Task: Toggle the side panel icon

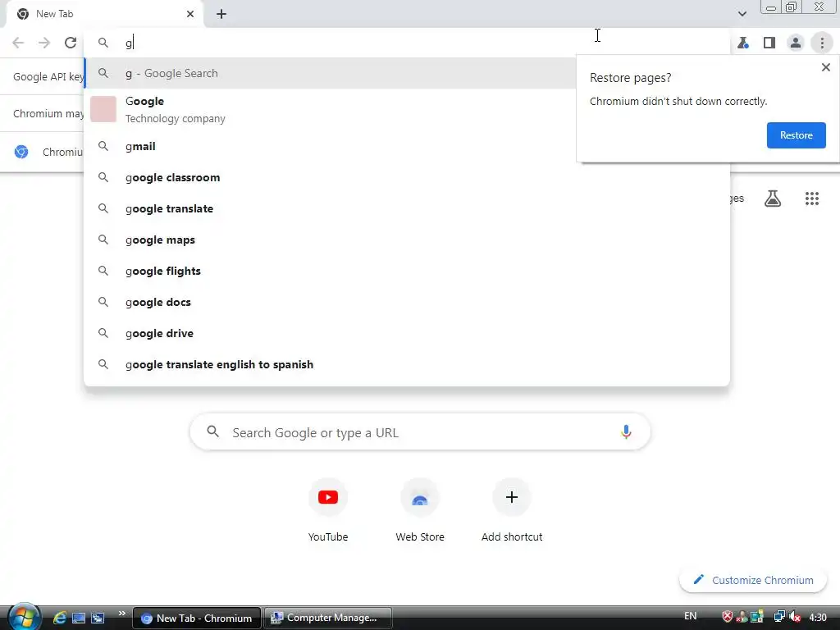Action: tap(769, 43)
